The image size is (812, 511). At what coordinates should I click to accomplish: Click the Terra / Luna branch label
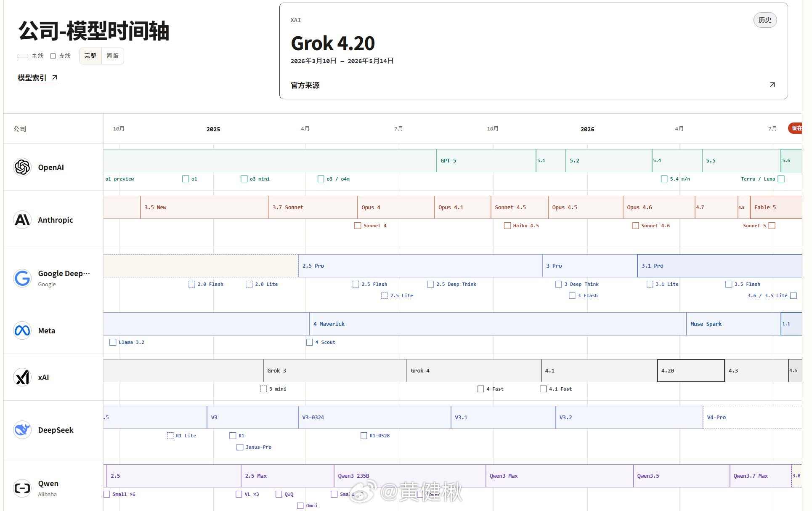point(758,179)
